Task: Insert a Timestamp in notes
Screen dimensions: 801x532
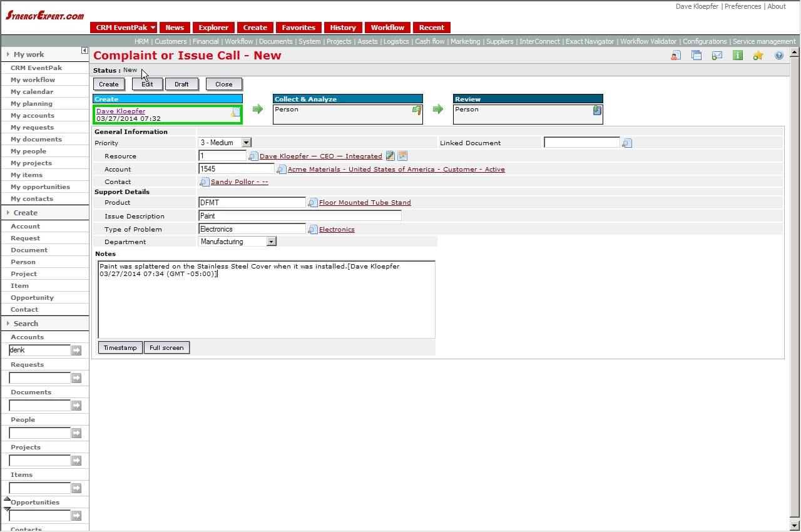Action: [x=120, y=347]
